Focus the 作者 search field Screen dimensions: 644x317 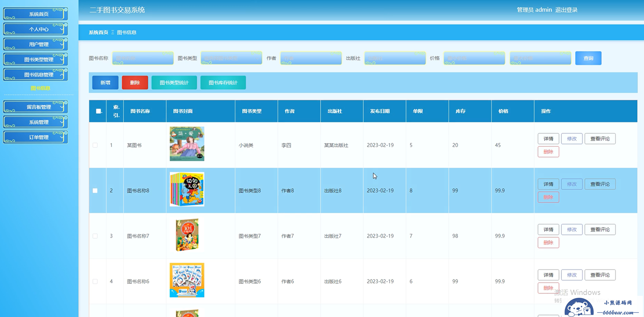[x=311, y=58]
